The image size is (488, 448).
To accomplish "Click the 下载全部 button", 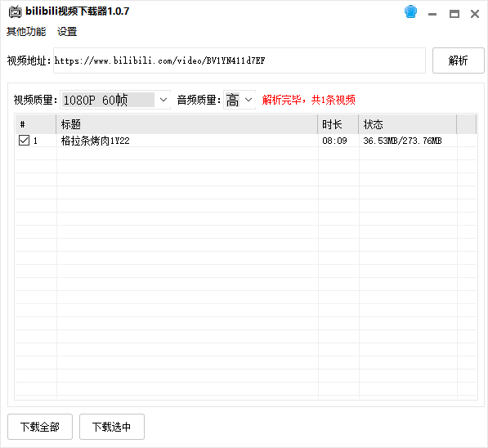I will [x=40, y=427].
